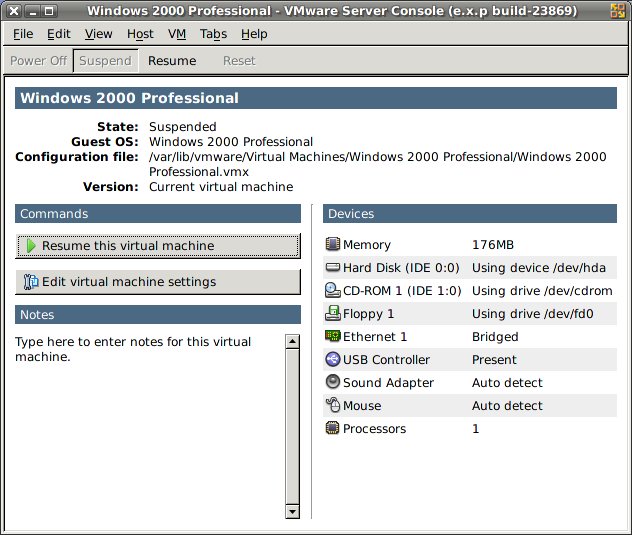632x535 pixels.
Task: Click the Notes scrollbar up arrow
Action: (x=292, y=341)
